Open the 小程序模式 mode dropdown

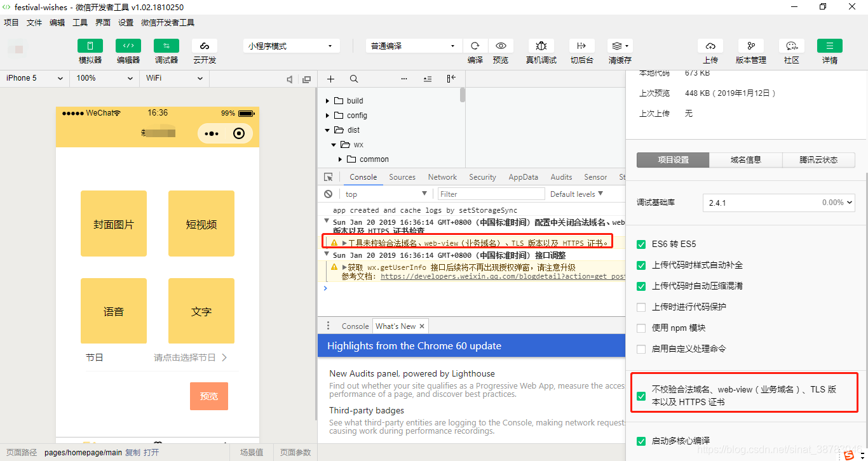click(291, 46)
